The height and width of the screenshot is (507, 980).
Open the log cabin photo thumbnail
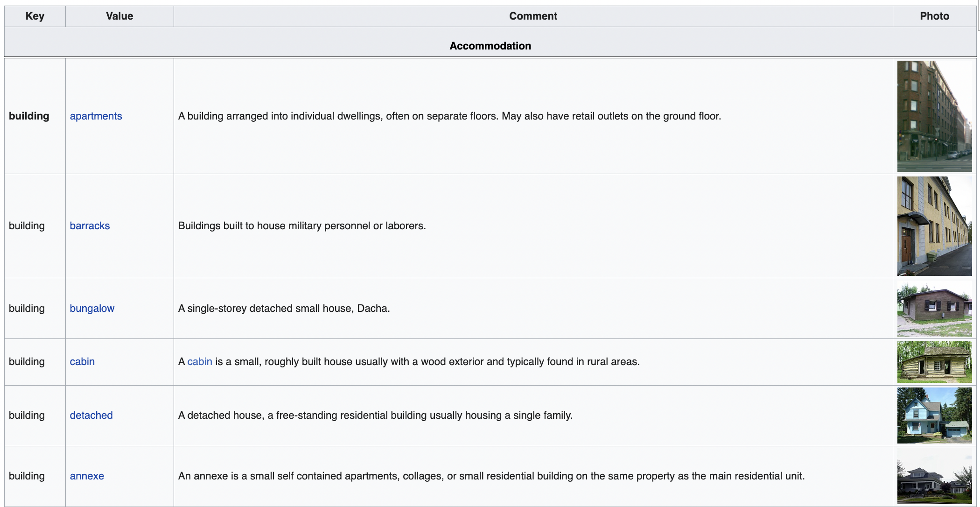tap(934, 362)
